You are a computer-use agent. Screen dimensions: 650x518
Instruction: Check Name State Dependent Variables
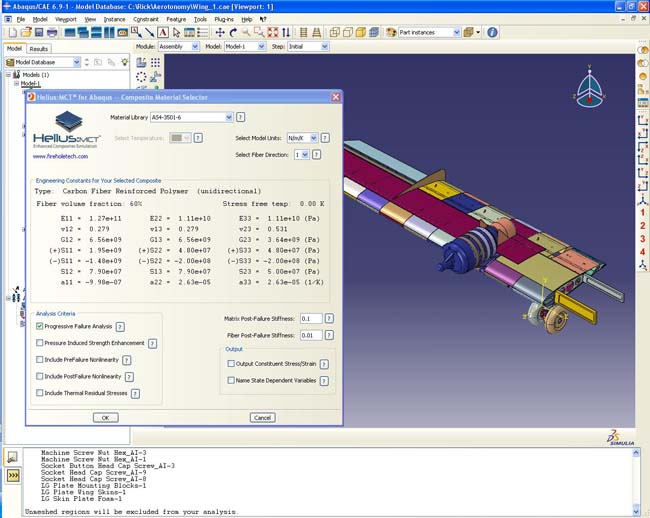coord(231,380)
